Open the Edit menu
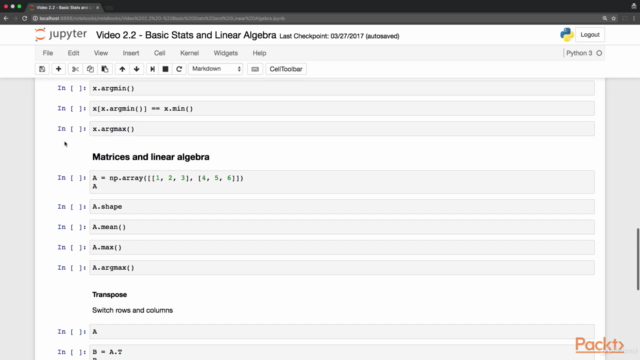640x360 pixels. click(x=73, y=53)
